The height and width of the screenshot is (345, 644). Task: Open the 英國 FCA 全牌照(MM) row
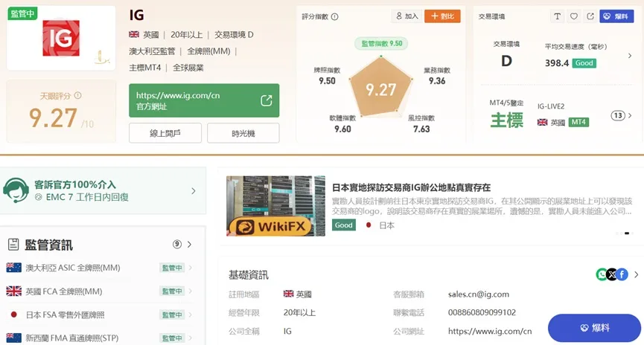[100, 291]
